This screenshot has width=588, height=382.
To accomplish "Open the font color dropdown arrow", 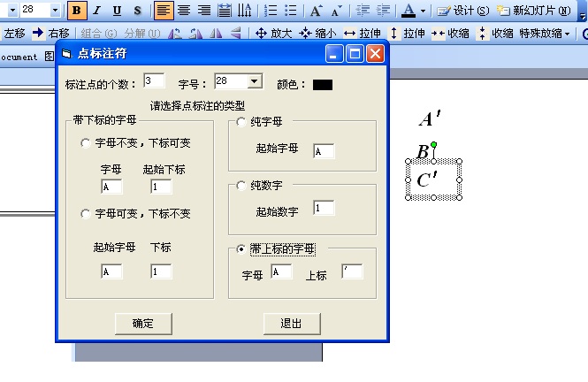I will pyautogui.click(x=423, y=11).
